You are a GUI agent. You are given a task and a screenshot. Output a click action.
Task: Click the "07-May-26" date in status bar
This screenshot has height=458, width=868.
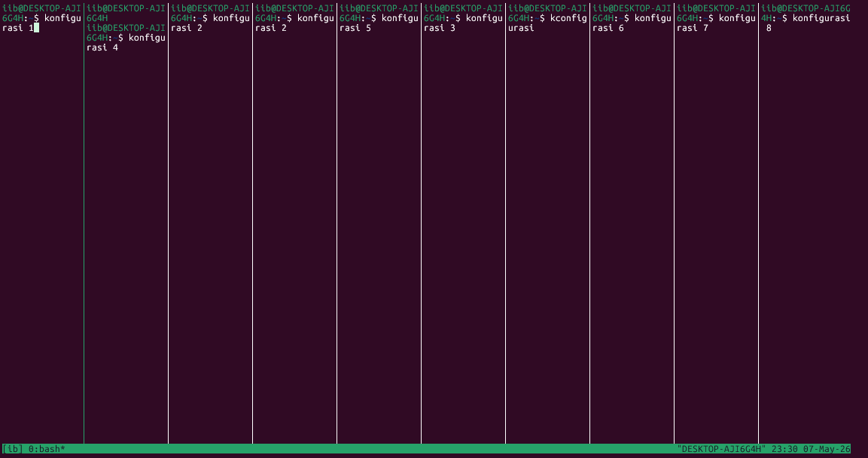point(827,449)
